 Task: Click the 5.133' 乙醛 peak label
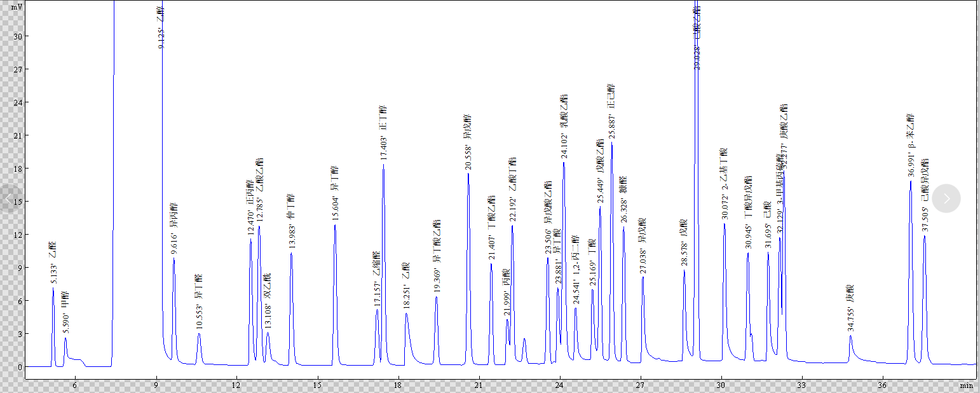coord(53,262)
